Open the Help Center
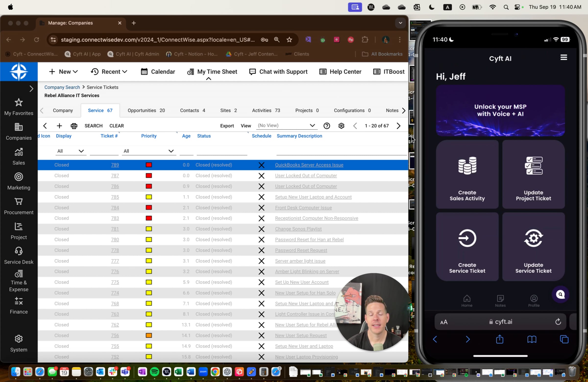This screenshot has width=588, height=382. pyautogui.click(x=340, y=72)
